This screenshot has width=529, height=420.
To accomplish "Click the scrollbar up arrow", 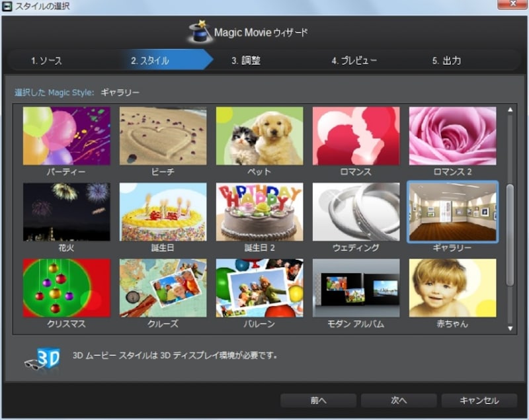I will [510, 110].
